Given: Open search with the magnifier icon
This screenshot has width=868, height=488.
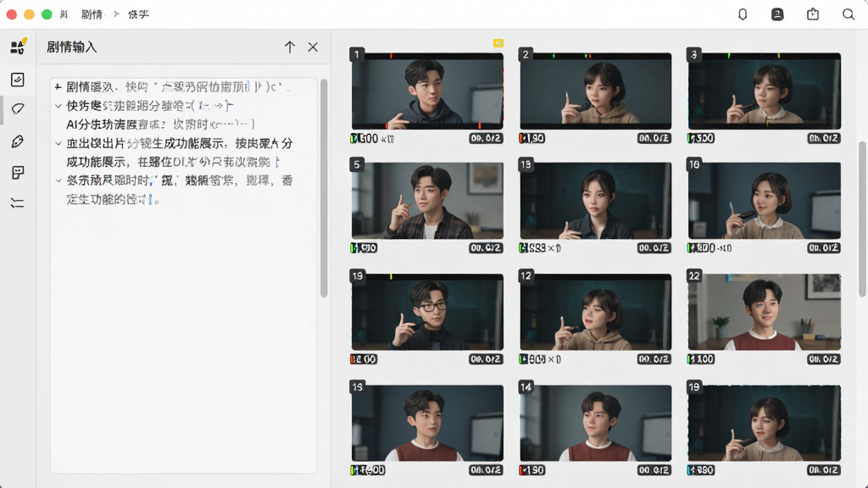Looking at the screenshot, I should pyautogui.click(x=848, y=14).
